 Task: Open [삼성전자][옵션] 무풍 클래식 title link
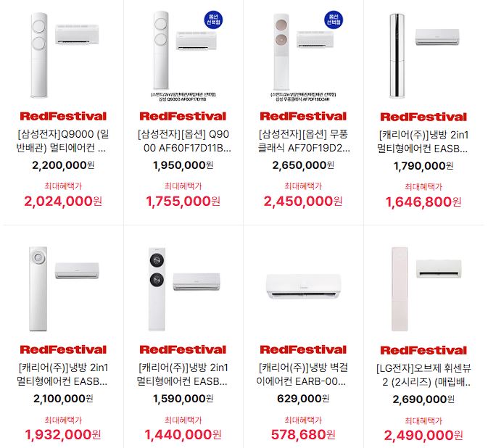[303, 141]
